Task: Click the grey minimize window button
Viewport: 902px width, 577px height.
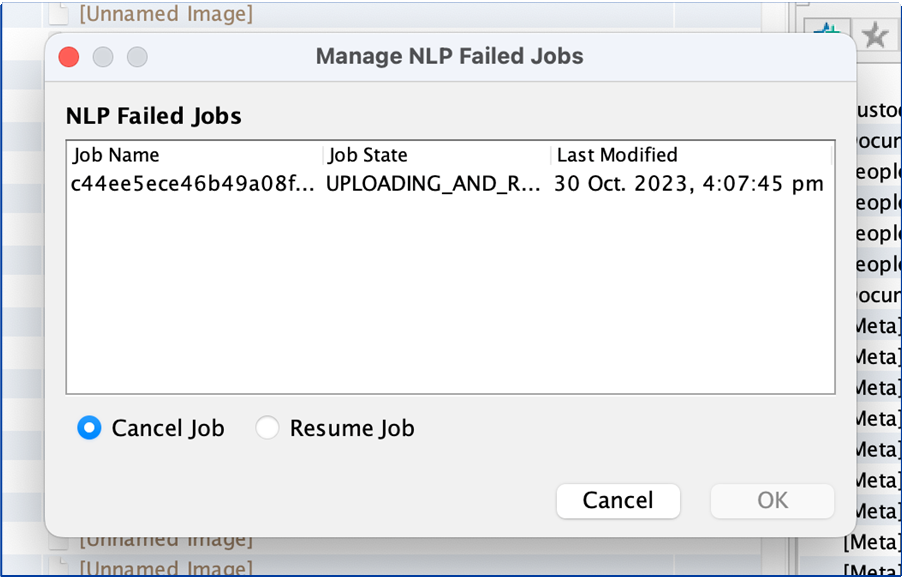Action: 103,57
